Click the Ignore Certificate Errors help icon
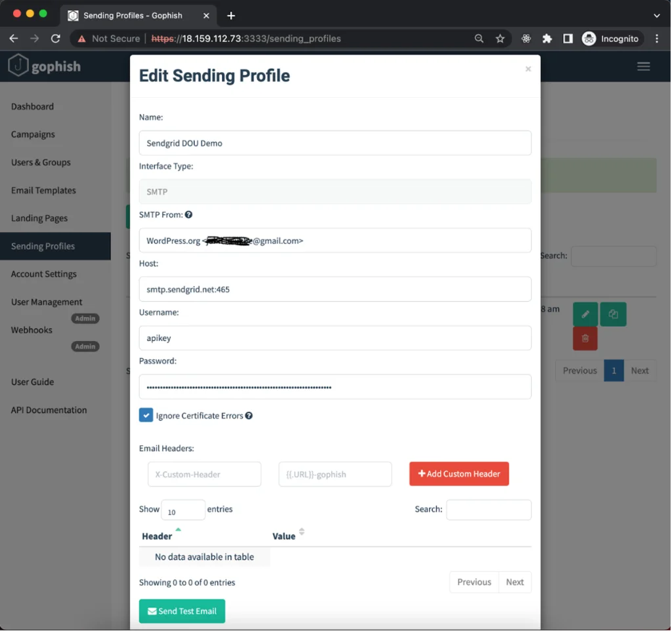The image size is (672, 631). (249, 415)
